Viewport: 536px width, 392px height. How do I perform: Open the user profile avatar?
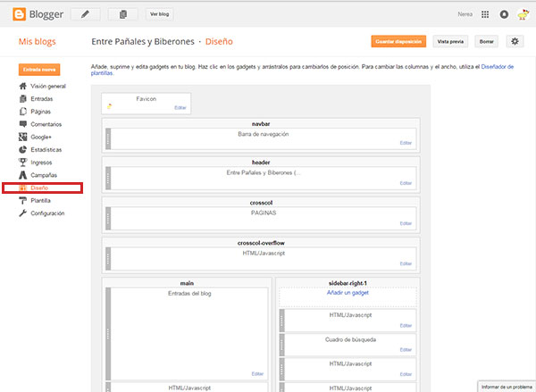(x=523, y=14)
